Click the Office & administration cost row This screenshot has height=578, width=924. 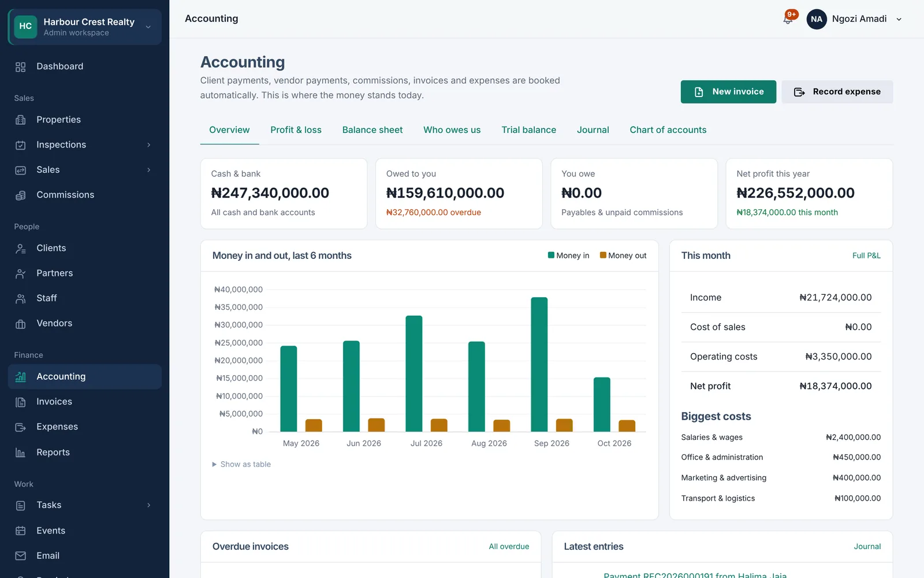pos(781,457)
